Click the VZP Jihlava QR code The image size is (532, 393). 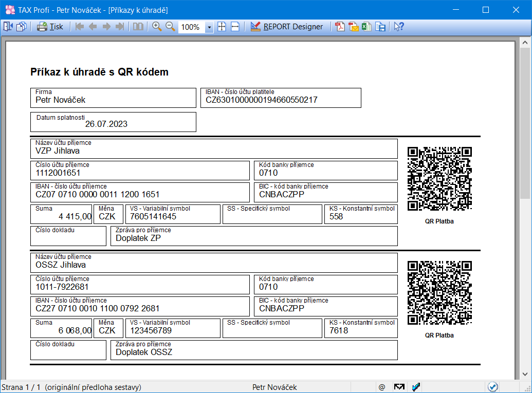coord(439,179)
